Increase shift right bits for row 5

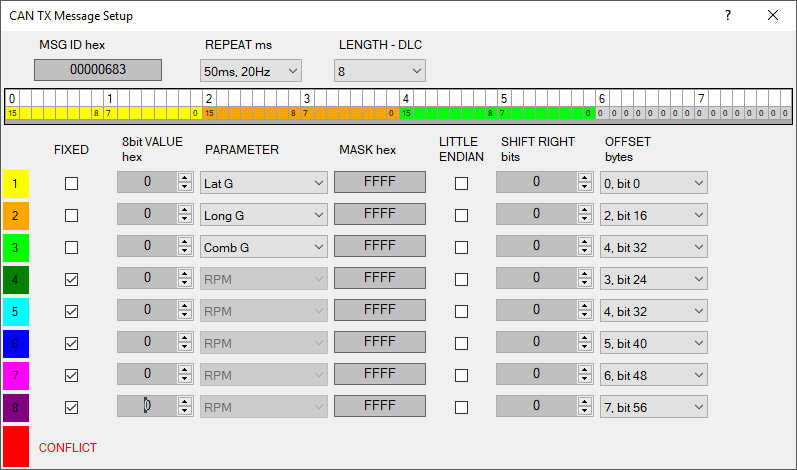[584, 306]
